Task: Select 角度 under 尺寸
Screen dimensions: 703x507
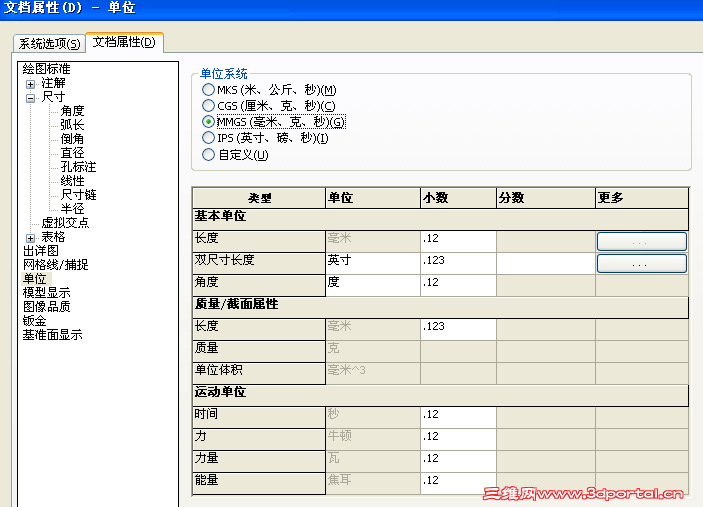Action: pyautogui.click(x=72, y=111)
